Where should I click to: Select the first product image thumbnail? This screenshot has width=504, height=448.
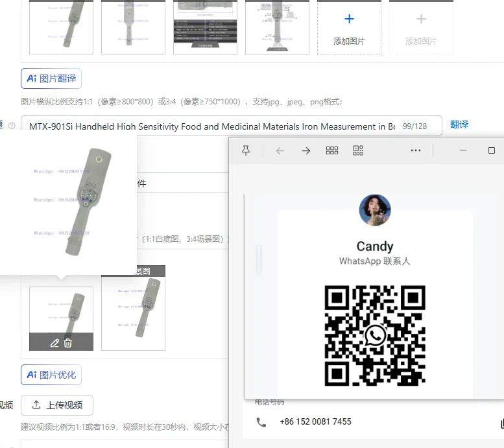[x=61, y=27]
